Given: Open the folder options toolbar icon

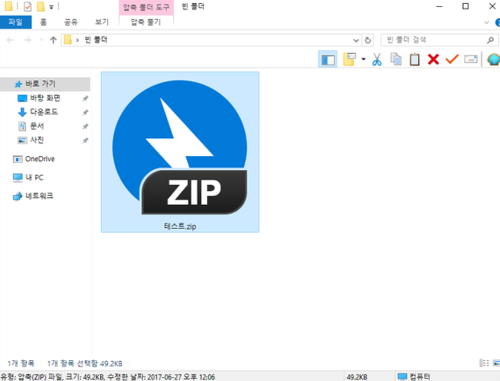Looking at the screenshot, I should pyautogui.click(x=349, y=59).
